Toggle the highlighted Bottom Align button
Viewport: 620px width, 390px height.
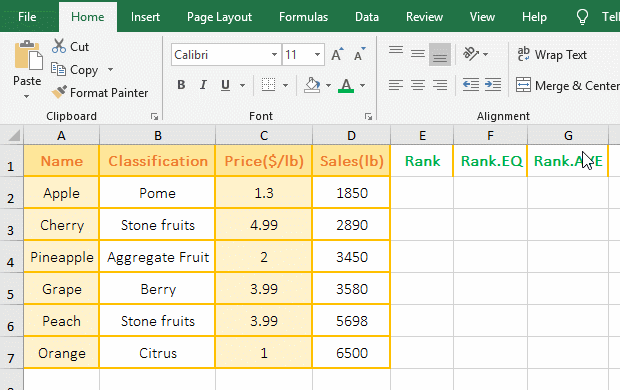click(440, 55)
